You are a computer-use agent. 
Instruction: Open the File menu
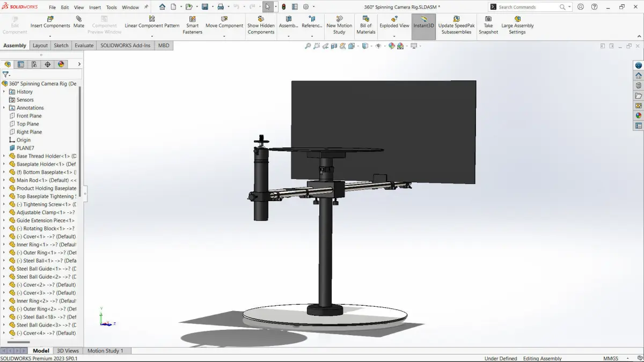click(52, 8)
